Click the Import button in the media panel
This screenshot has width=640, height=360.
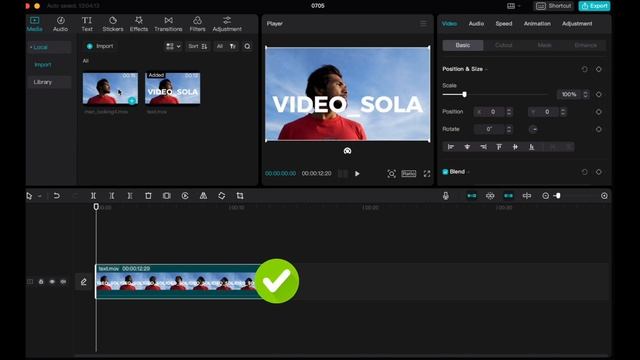tap(100, 46)
